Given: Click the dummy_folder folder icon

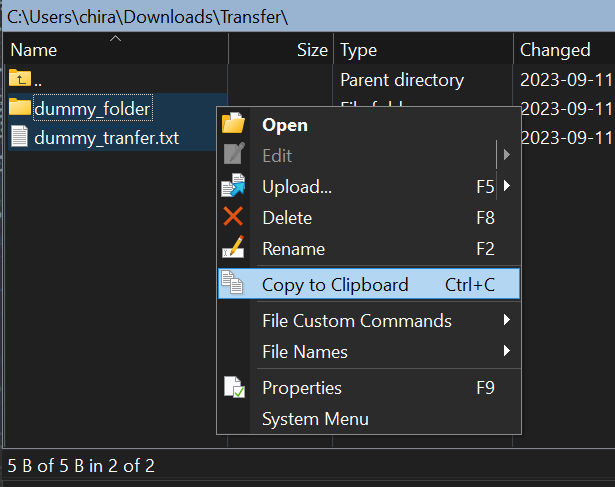Looking at the screenshot, I should point(20,107).
